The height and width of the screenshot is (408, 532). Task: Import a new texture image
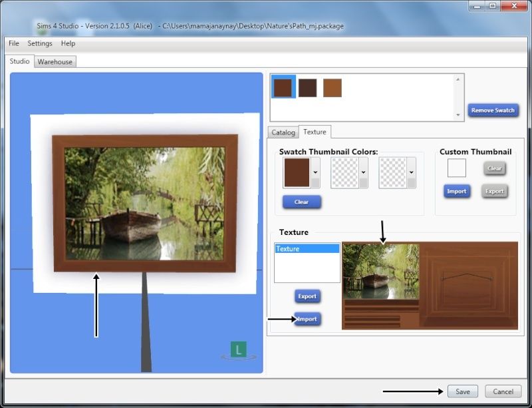coord(307,319)
